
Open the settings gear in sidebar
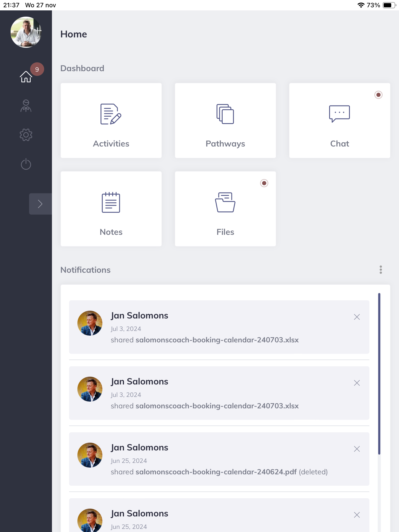(x=26, y=135)
